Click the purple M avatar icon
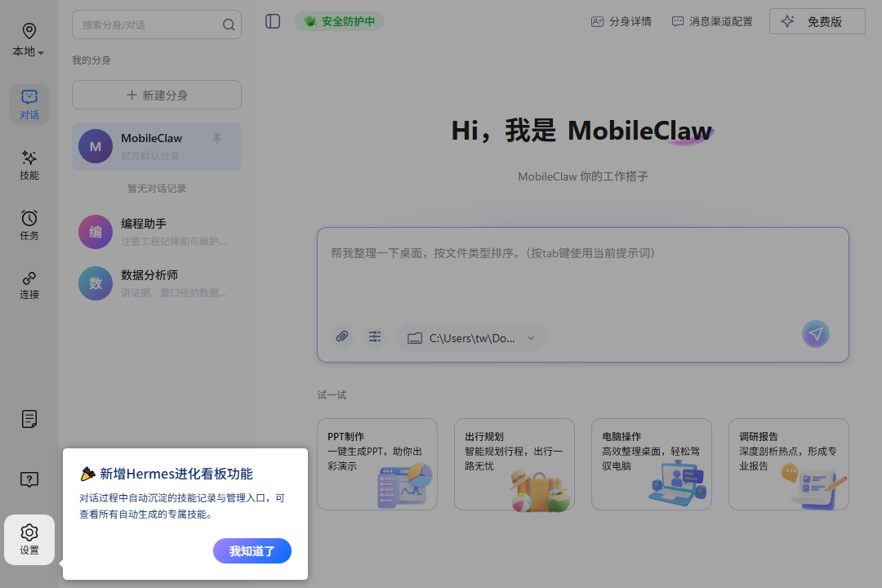The height and width of the screenshot is (588, 882). (x=96, y=146)
